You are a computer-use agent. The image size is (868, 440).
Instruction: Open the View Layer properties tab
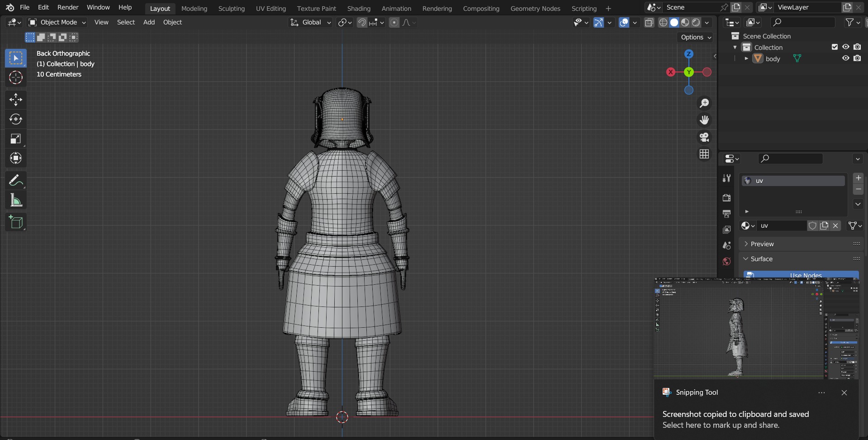coord(726,230)
